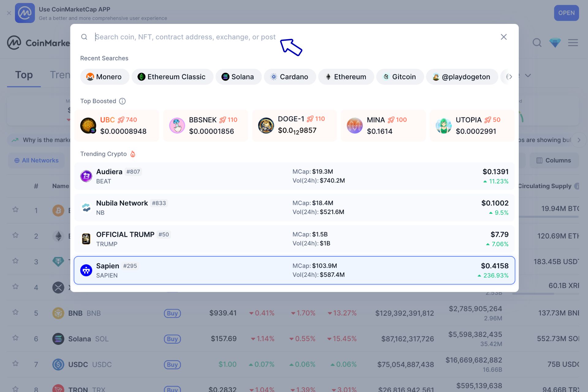
Task: Toggle the star next to USDC
Action: 15,364
